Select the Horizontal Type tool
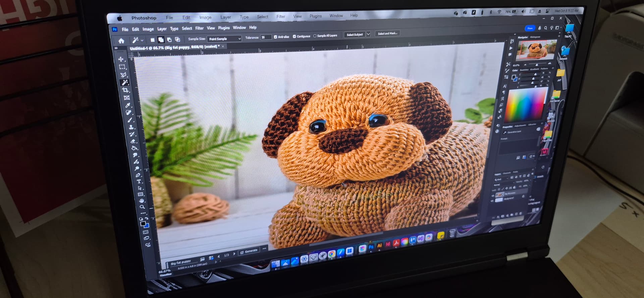Image resolution: width=644 pixels, height=298 pixels. pos(139,181)
